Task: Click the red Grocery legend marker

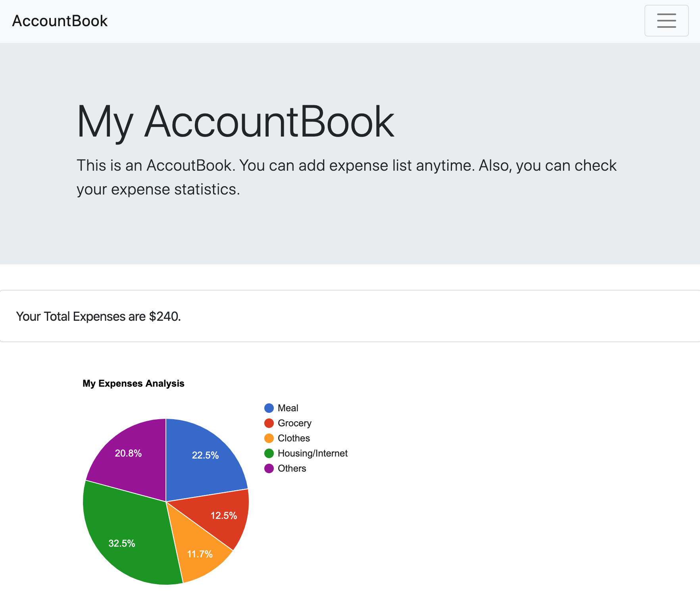Action: [269, 423]
